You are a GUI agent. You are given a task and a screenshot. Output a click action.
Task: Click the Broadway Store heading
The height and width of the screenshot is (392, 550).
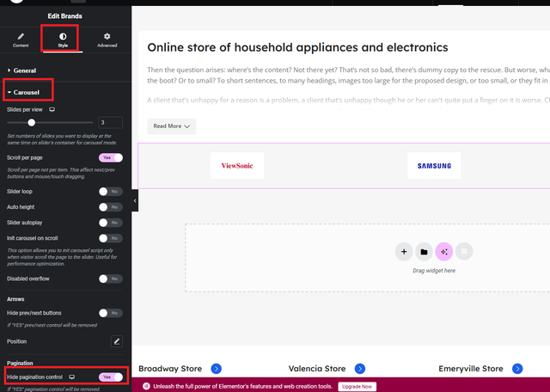click(170, 369)
